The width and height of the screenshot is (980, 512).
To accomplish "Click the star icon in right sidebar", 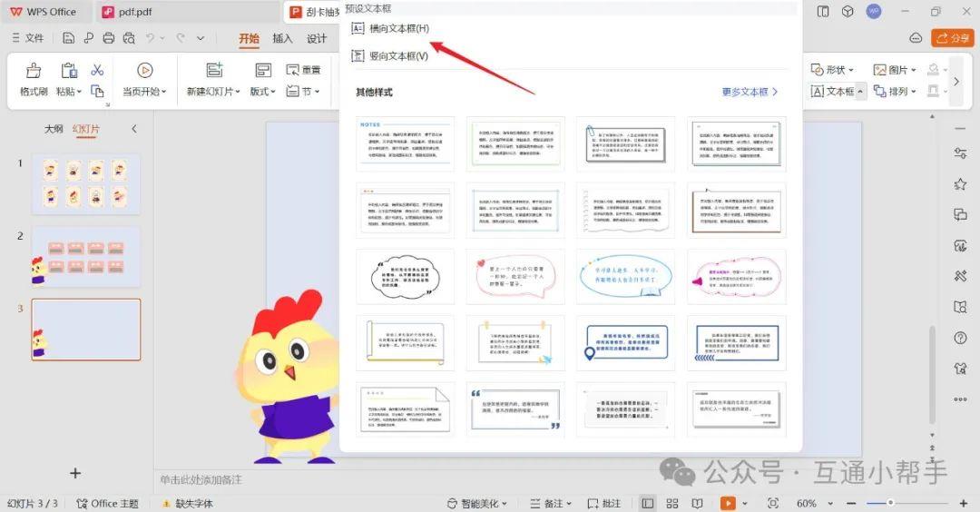I will tap(960, 183).
